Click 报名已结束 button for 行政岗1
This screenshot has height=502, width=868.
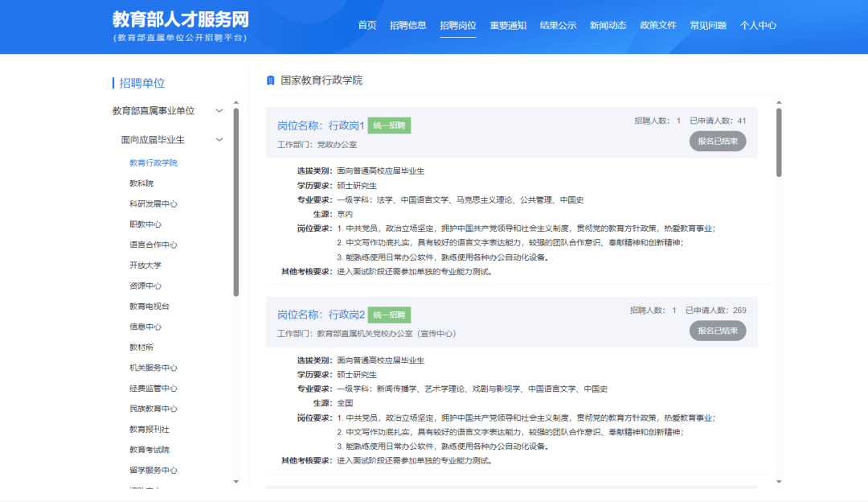point(718,142)
